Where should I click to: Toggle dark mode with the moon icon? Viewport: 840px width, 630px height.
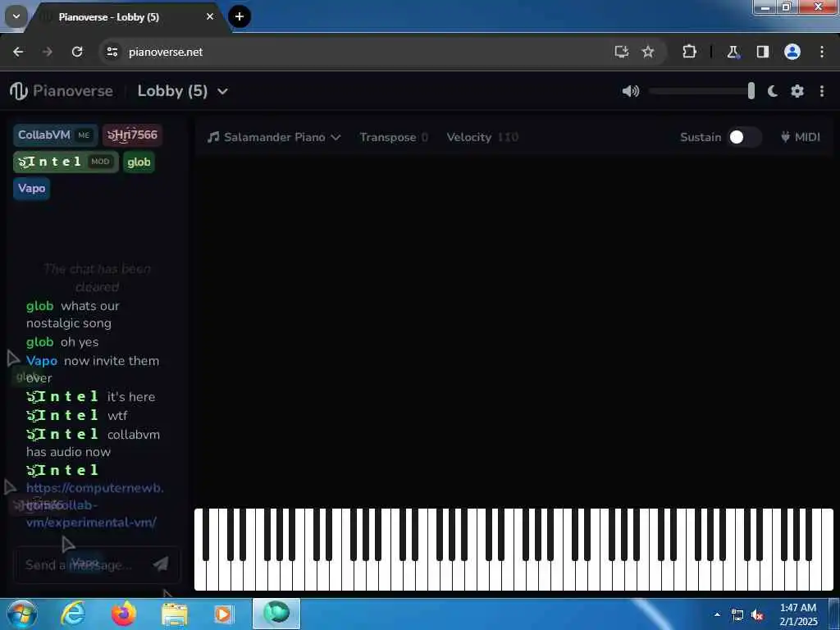point(773,91)
